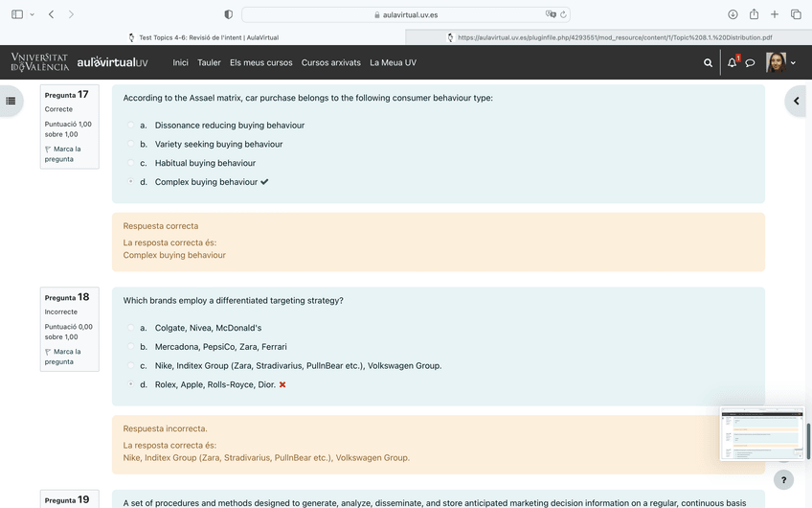Expand the user profile menu arrow
This screenshot has width=812, height=508.
[x=793, y=63]
